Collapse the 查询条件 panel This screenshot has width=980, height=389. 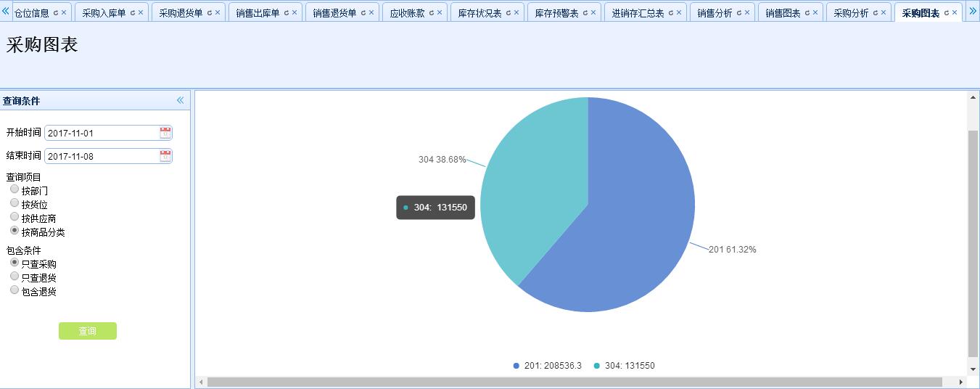pos(180,101)
